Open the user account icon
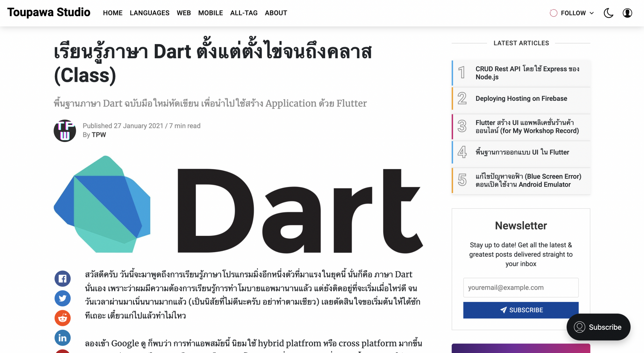 click(627, 13)
